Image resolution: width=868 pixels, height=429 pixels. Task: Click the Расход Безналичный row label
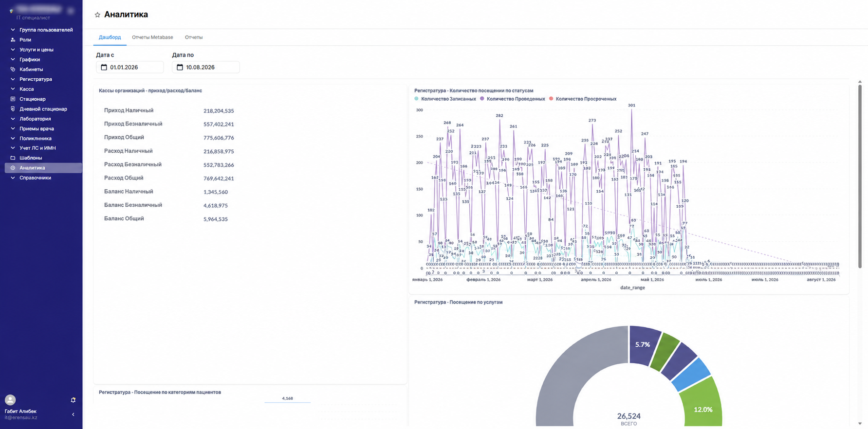pos(133,165)
